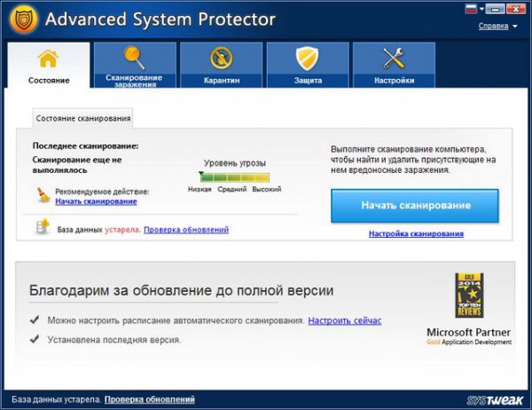The height and width of the screenshot is (410, 532).
Task: Click the broom icon beside recommended action
Action: tap(43, 195)
